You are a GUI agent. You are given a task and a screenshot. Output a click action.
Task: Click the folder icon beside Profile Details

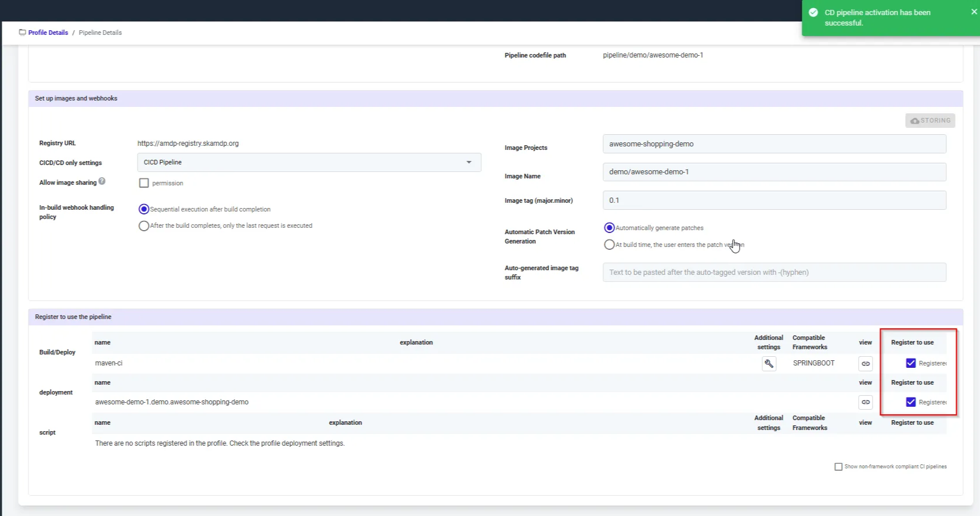click(x=23, y=33)
